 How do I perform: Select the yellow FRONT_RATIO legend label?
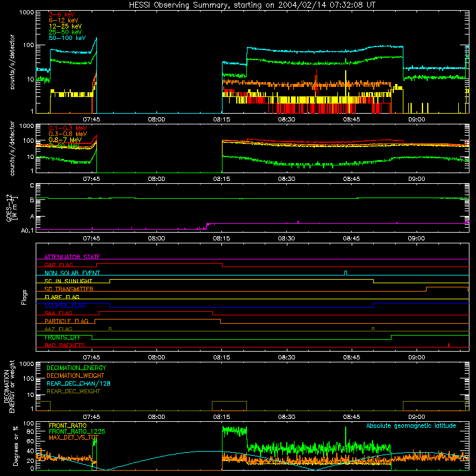coord(68,425)
